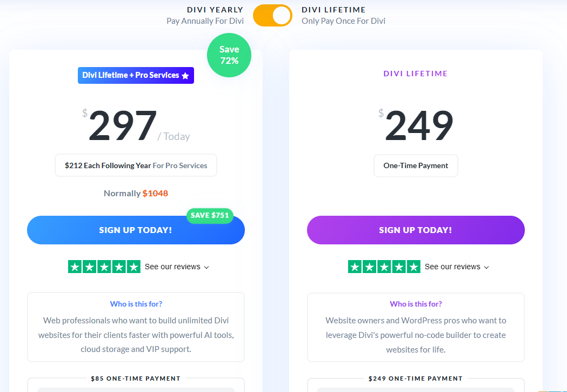Click SIGN UP TODAY on the purple button
This screenshot has width=567, height=392.
pos(416,230)
